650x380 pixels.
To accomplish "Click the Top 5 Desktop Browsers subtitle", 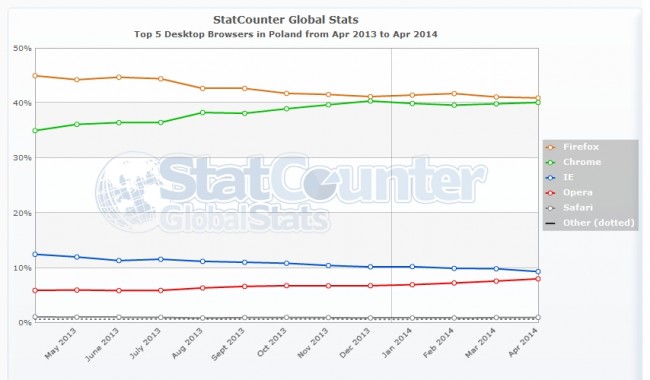I will [286, 34].
